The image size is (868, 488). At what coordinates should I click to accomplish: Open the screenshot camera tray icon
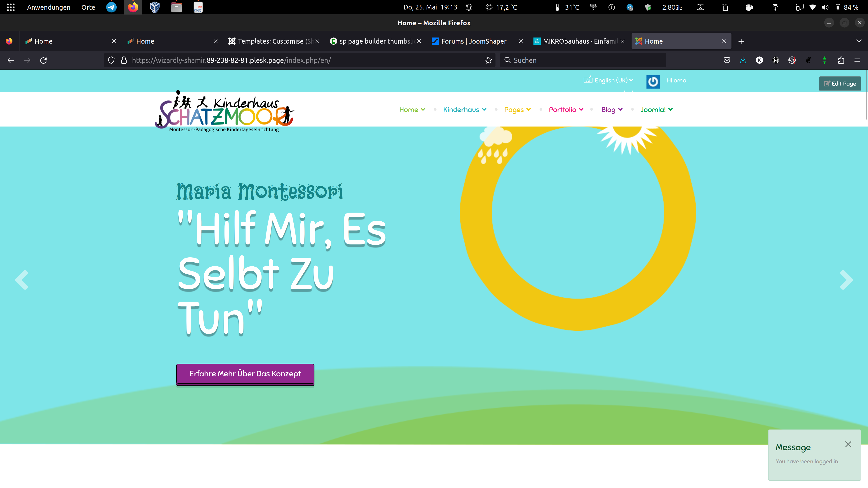coord(701,7)
